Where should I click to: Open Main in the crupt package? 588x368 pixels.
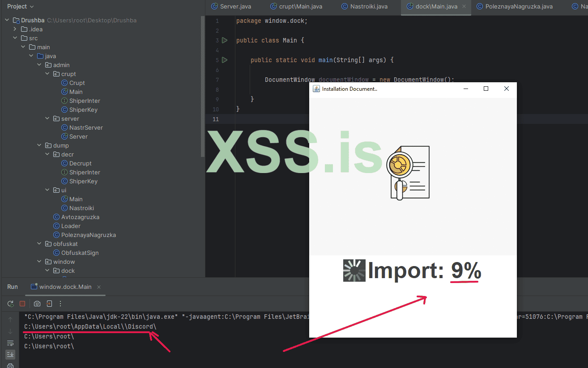[x=76, y=92]
